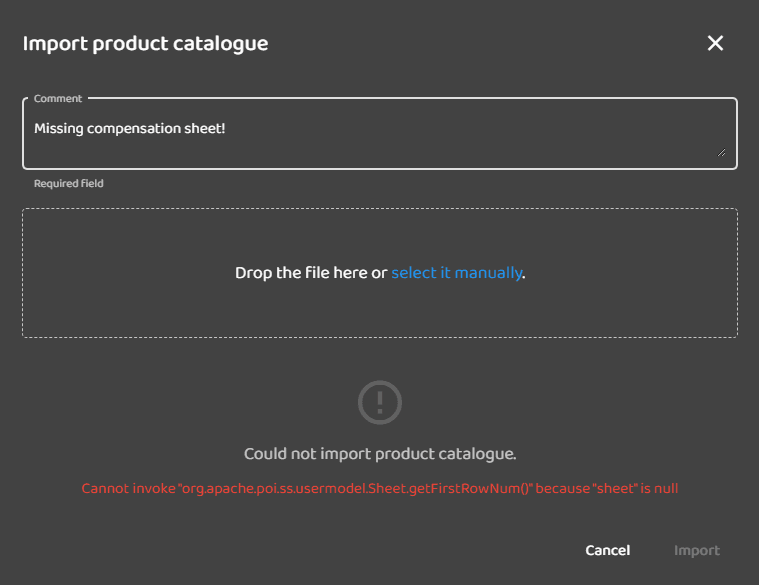This screenshot has height=585, width=759.
Task: Close the Import product catalogue dialog
Action: 715,43
